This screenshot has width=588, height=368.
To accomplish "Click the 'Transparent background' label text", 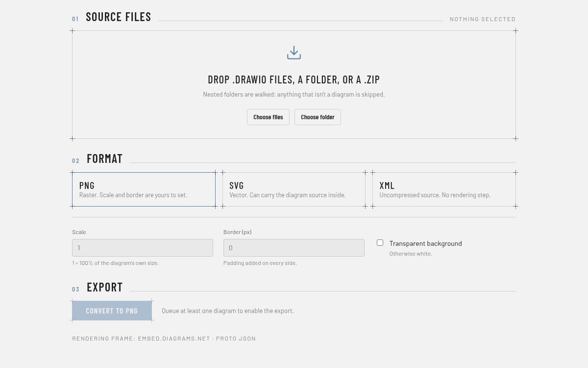I will 426,243.
